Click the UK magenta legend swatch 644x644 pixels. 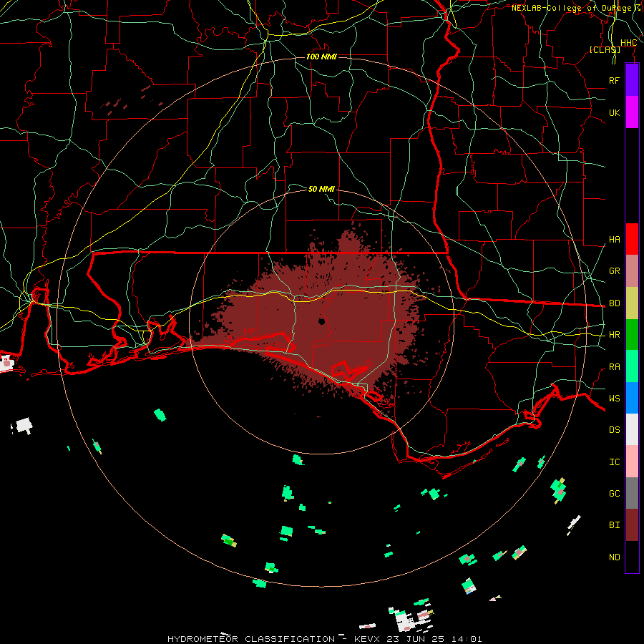632,112
